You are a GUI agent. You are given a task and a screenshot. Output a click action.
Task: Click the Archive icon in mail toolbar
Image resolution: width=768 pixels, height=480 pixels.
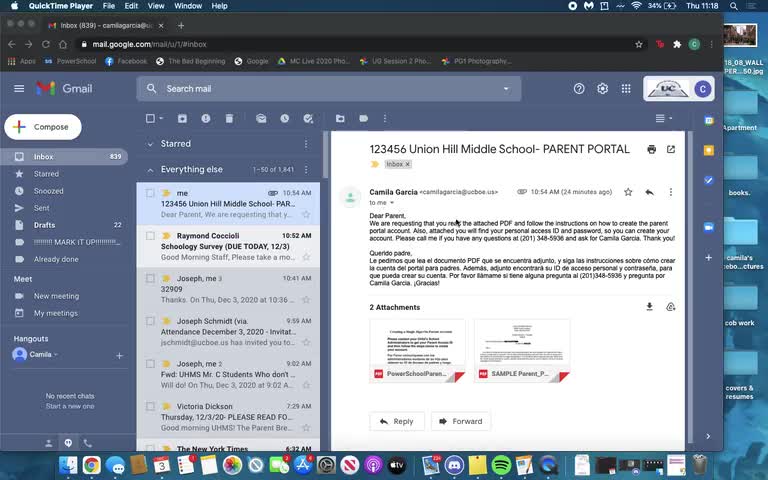pos(182,119)
